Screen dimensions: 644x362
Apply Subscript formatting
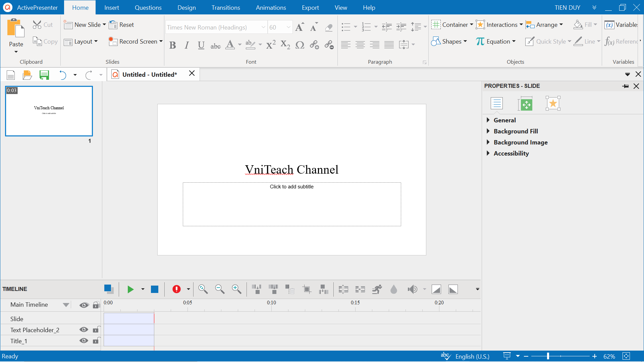(x=285, y=45)
